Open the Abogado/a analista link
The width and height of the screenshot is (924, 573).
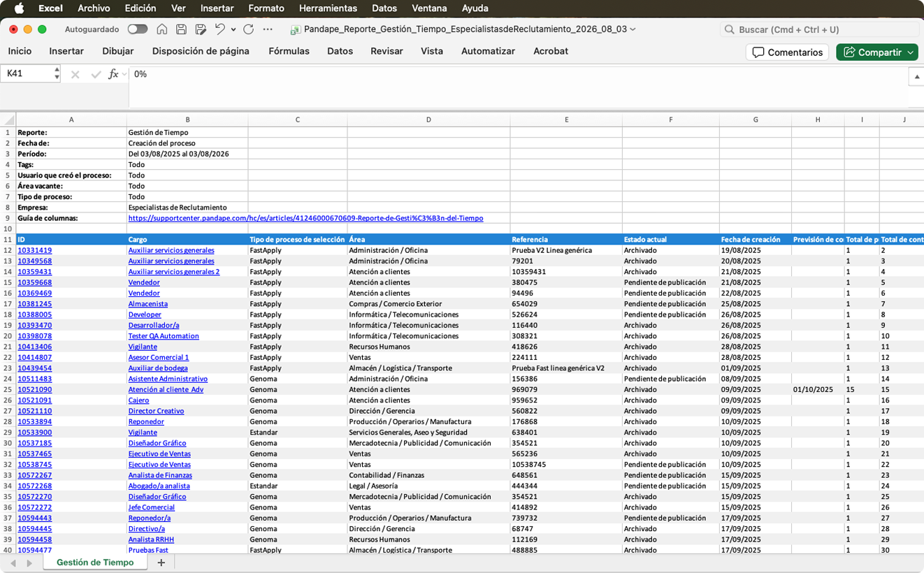pyautogui.click(x=159, y=486)
